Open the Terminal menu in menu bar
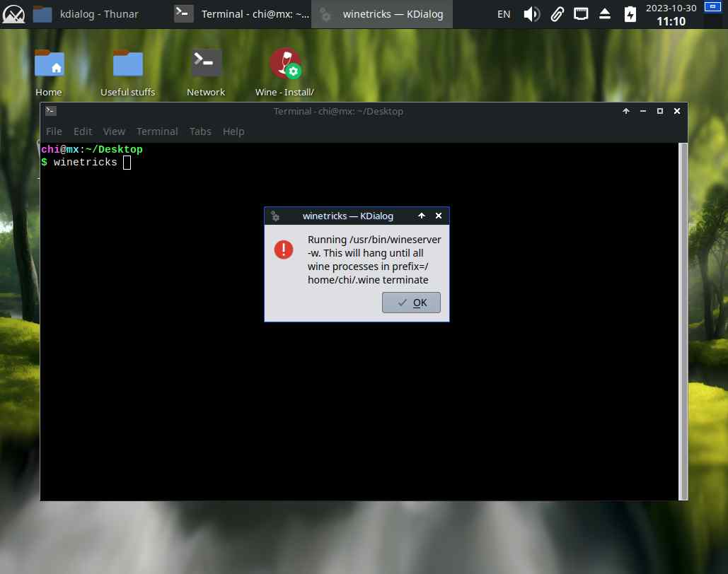The image size is (728, 574). [x=157, y=131]
